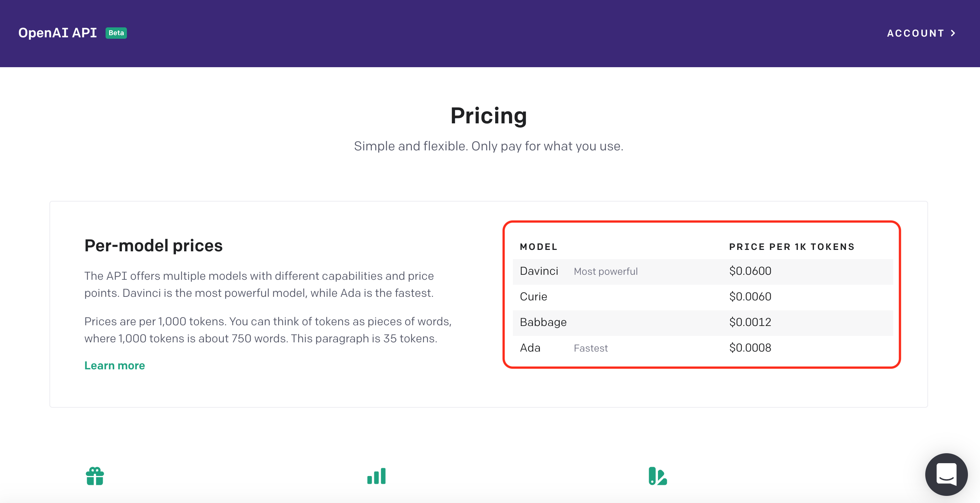Click the Per-model prices heading
Viewport: 980px width, 503px height.
click(x=153, y=246)
